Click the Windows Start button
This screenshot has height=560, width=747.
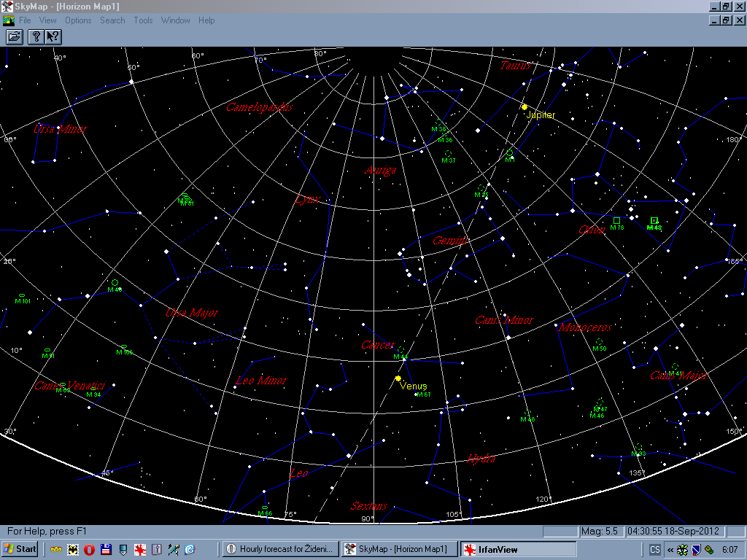(20, 549)
